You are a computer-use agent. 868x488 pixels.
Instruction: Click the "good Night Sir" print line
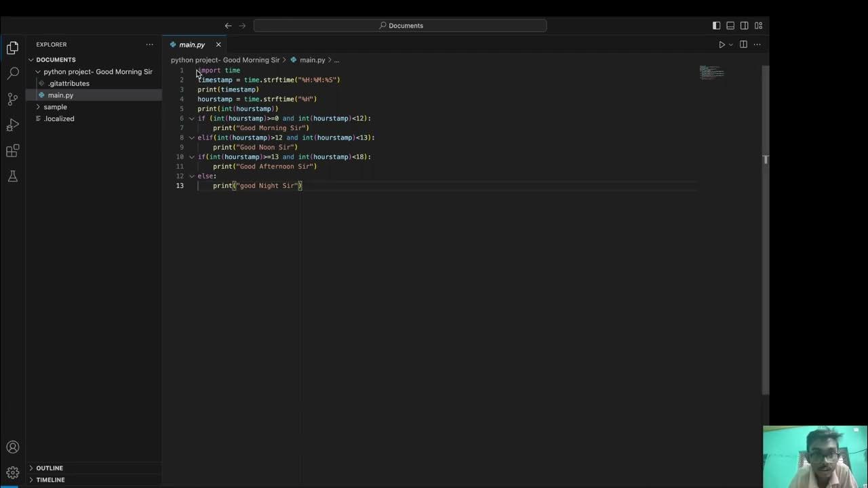(258, 186)
